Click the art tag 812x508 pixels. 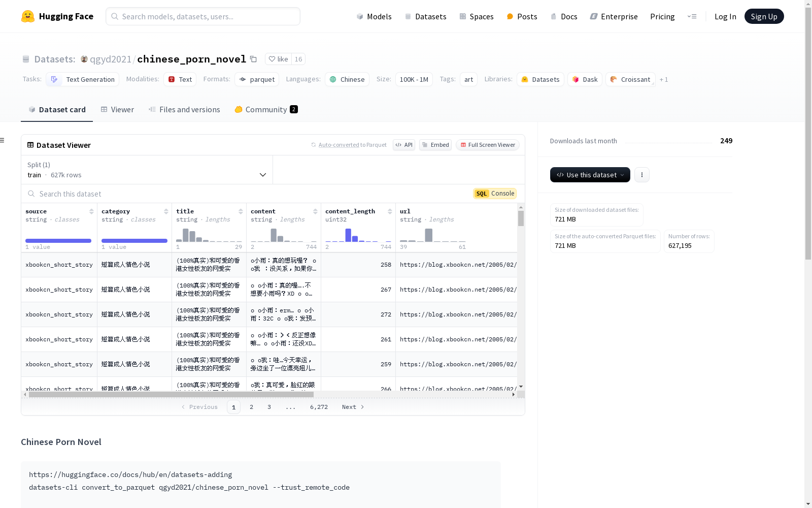[x=469, y=79]
